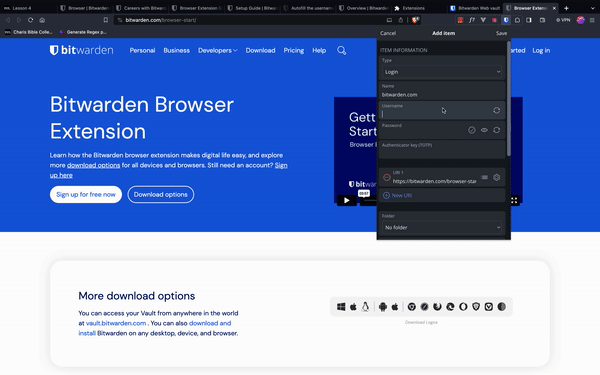The height and width of the screenshot is (375, 600).
Task: Open the vault.bitwarden.com link
Action: [x=116, y=323]
